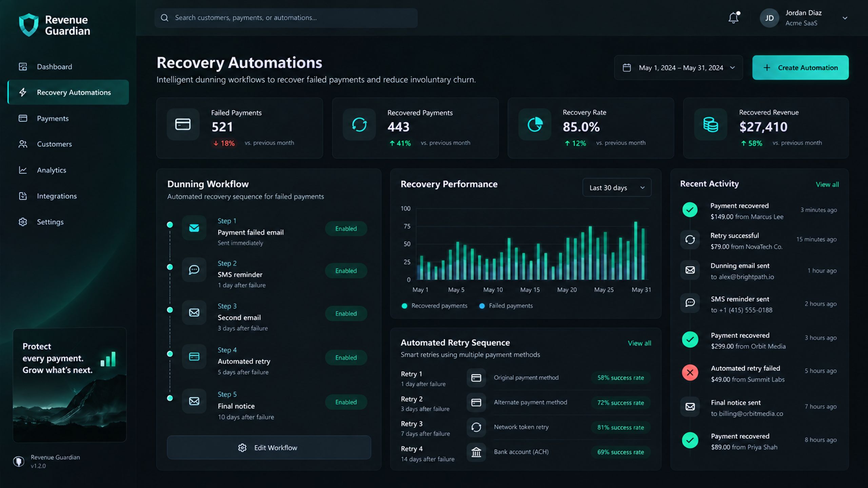The width and height of the screenshot is (868, 488).
Task: Click the notification bell icon
Action: pos(733,18)
